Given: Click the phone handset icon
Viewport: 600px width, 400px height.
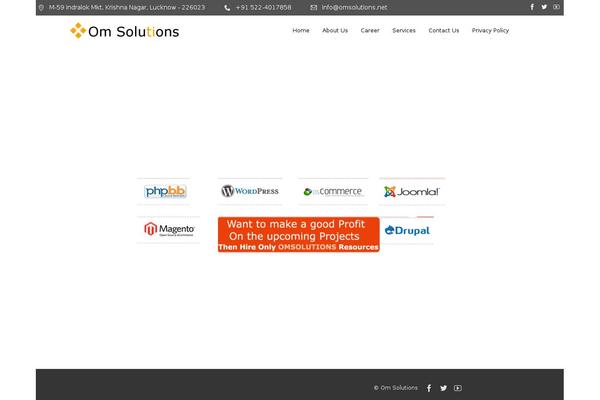Looking at the screenshot, I should pos(227,8).
